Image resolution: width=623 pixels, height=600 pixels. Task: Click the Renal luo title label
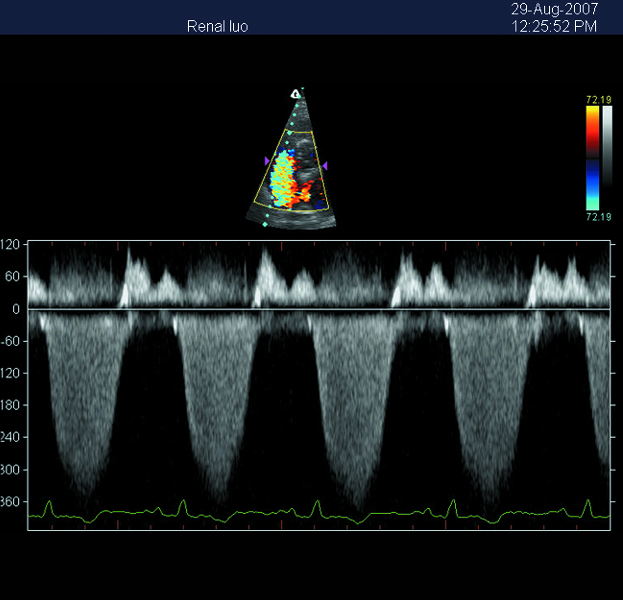click(x=217, y=27)
